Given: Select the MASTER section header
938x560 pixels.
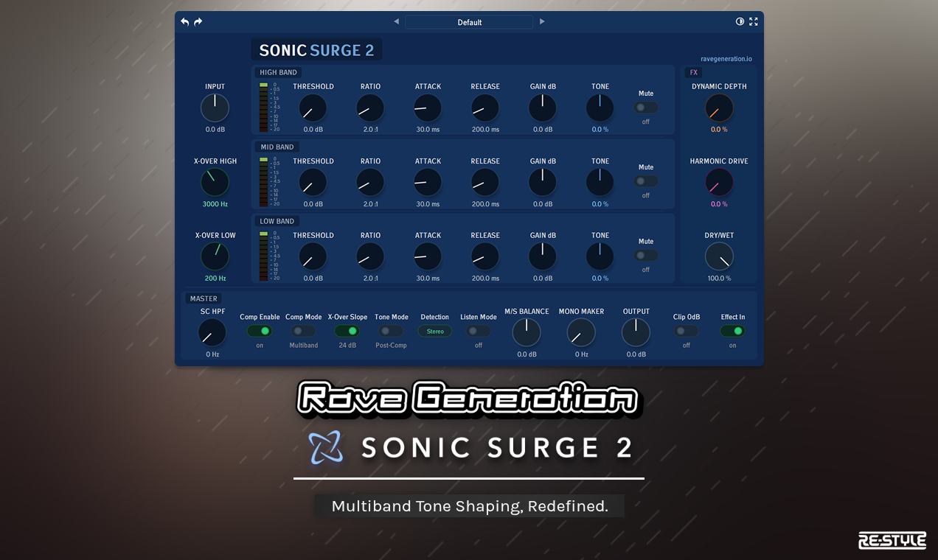Looking at the screenshot, I should pos(203,298).
